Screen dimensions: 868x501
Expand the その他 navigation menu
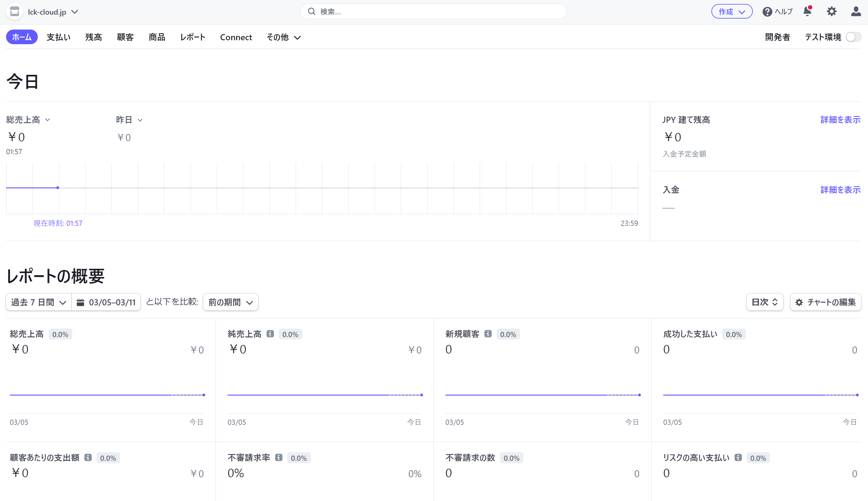284,37
